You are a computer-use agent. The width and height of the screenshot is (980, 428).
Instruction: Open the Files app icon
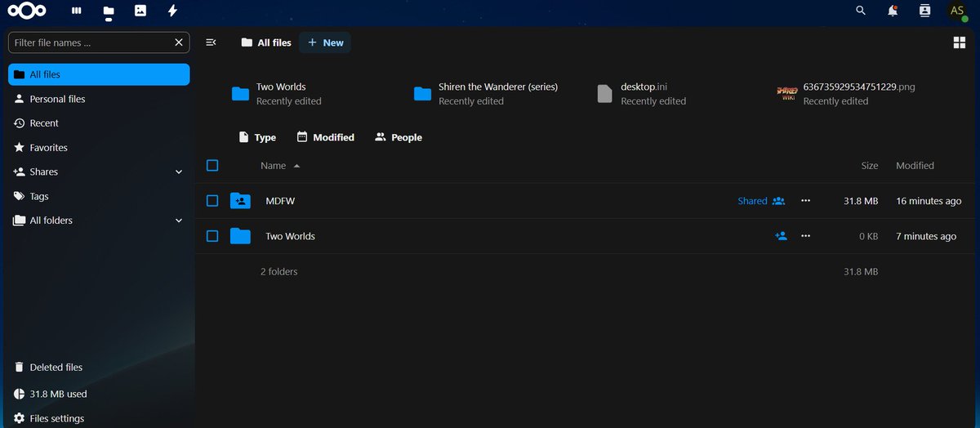click(109, 11)
